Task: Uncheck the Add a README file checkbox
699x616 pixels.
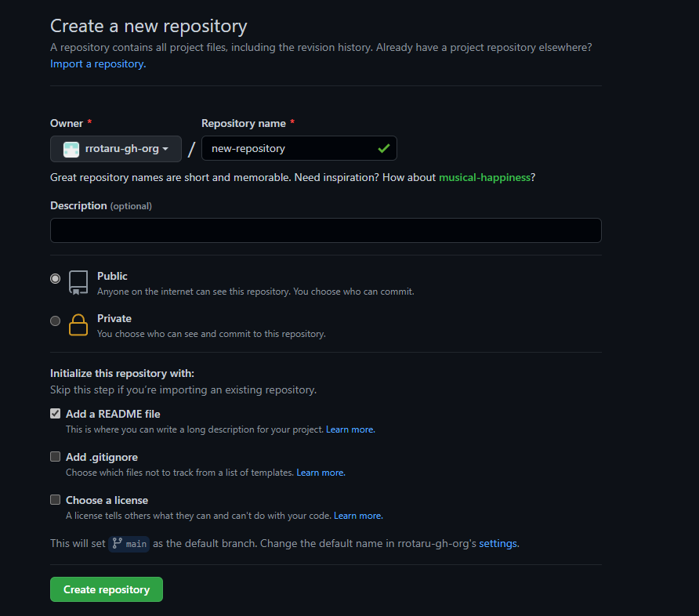Action: (x=56, y=414)
